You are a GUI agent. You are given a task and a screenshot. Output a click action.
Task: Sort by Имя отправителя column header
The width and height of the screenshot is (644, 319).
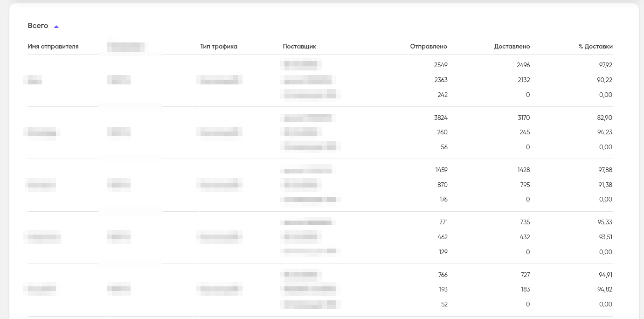click(53, 46)
